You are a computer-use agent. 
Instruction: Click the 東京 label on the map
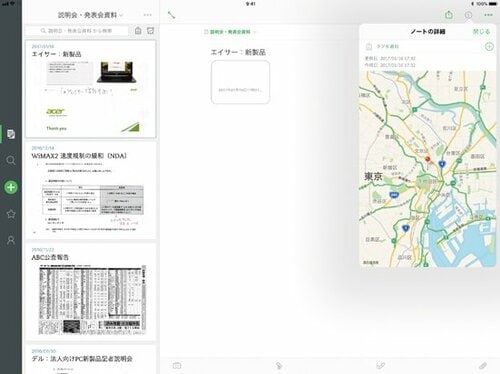373,176
